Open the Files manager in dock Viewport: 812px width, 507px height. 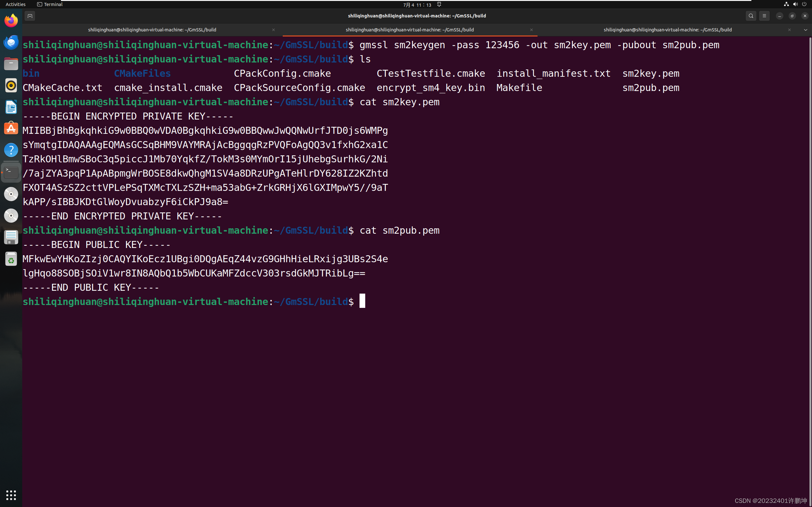(x=11, y=64)
